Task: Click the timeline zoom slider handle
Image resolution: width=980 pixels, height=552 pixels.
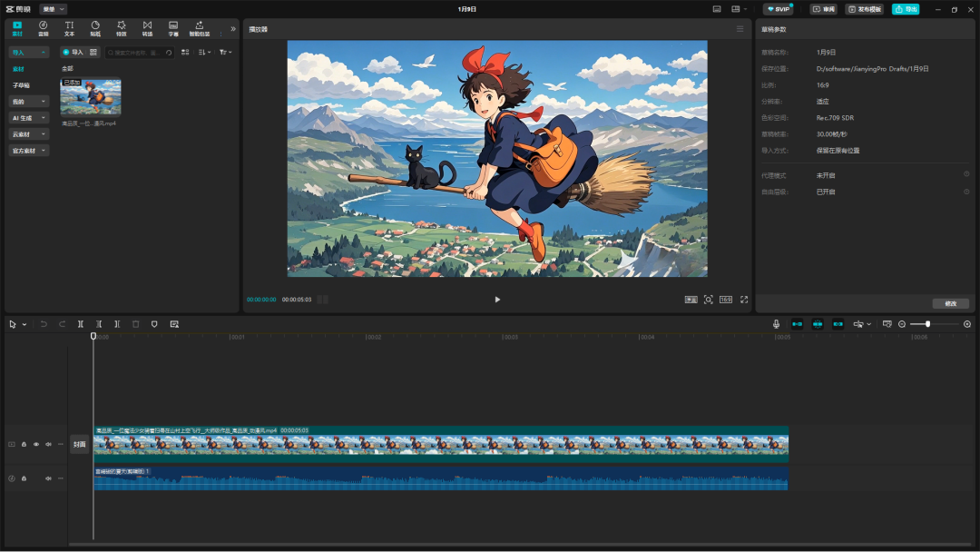Action: 927,324
